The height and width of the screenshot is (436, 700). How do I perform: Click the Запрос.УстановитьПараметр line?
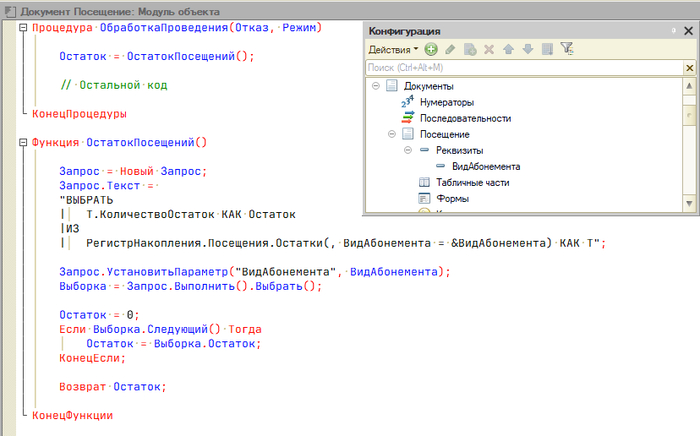255,271
